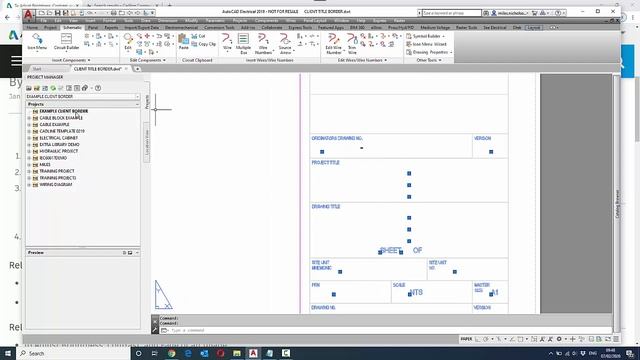This screenshot has height=360, width=640.
Task: Click the Windows taskbar Search box
Action: tap(73, 353)
